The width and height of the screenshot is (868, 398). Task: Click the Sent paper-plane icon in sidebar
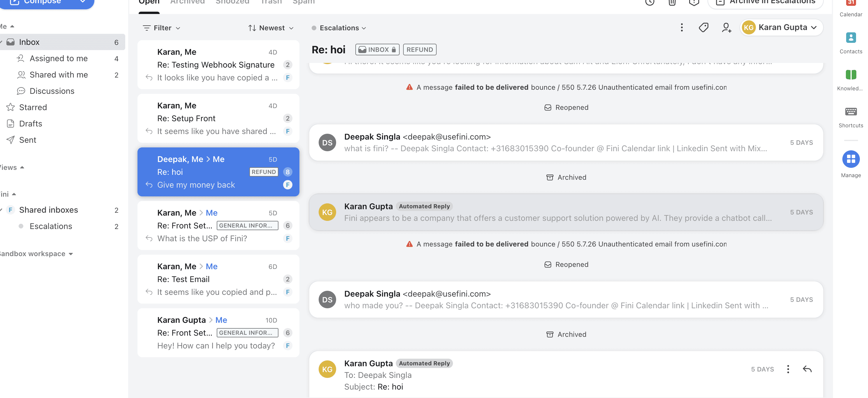10,140
